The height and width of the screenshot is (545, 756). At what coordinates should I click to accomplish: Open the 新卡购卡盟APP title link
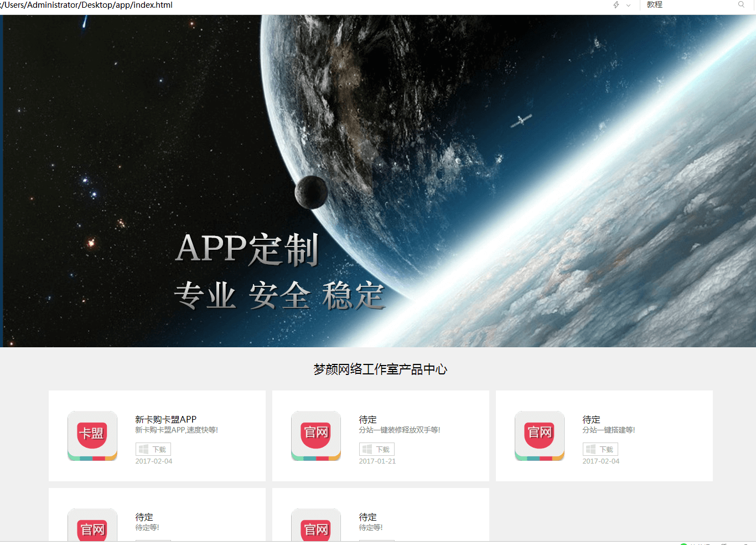(x=166, y=419)
